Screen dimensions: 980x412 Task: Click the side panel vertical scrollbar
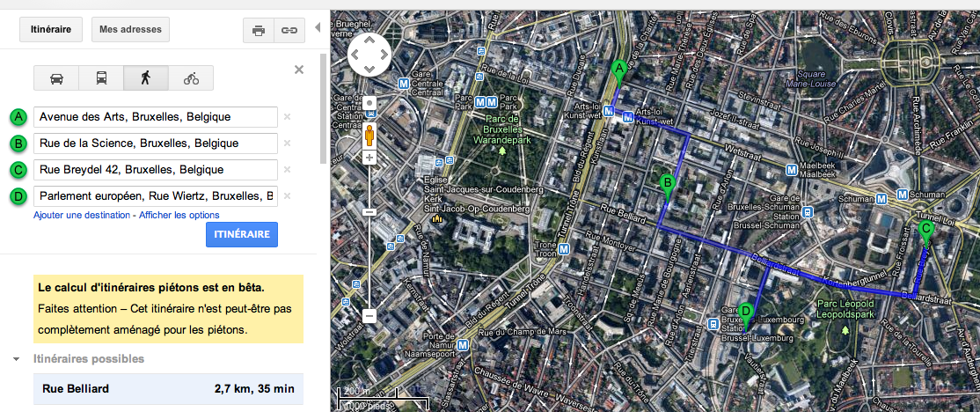pos(323,107)
